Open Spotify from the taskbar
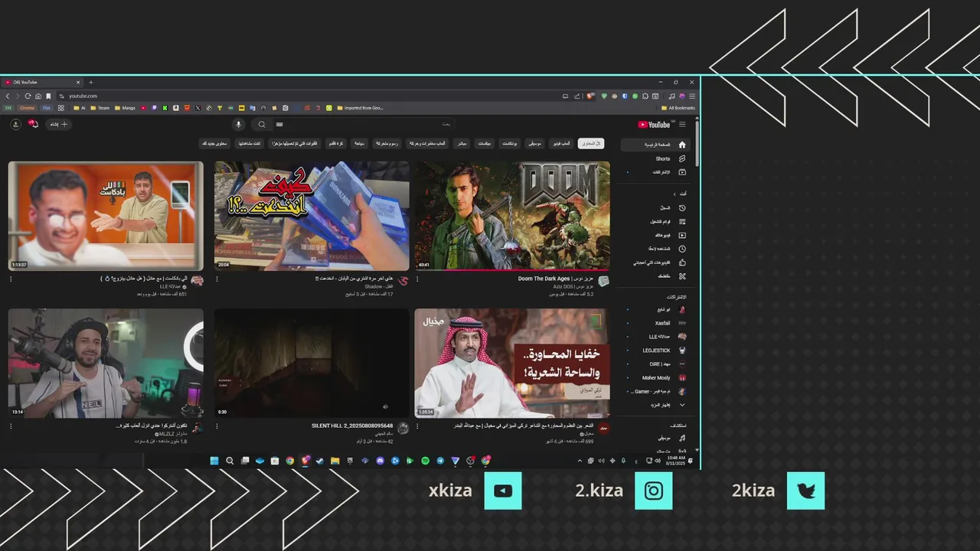Image resolution: width=980 pixels, height=551 pixels. pyautogui.click(x=425, y=461)
